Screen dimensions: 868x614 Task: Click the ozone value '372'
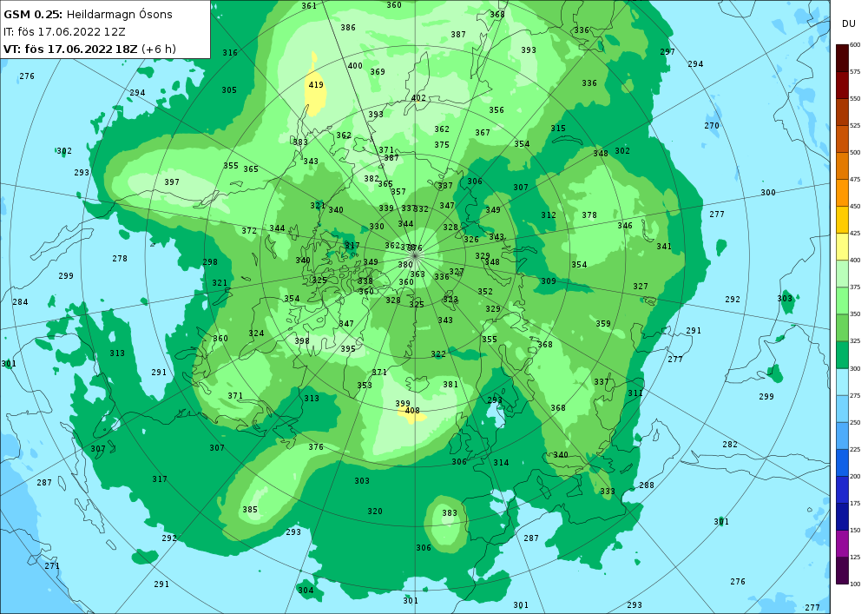tap(249, 230)
